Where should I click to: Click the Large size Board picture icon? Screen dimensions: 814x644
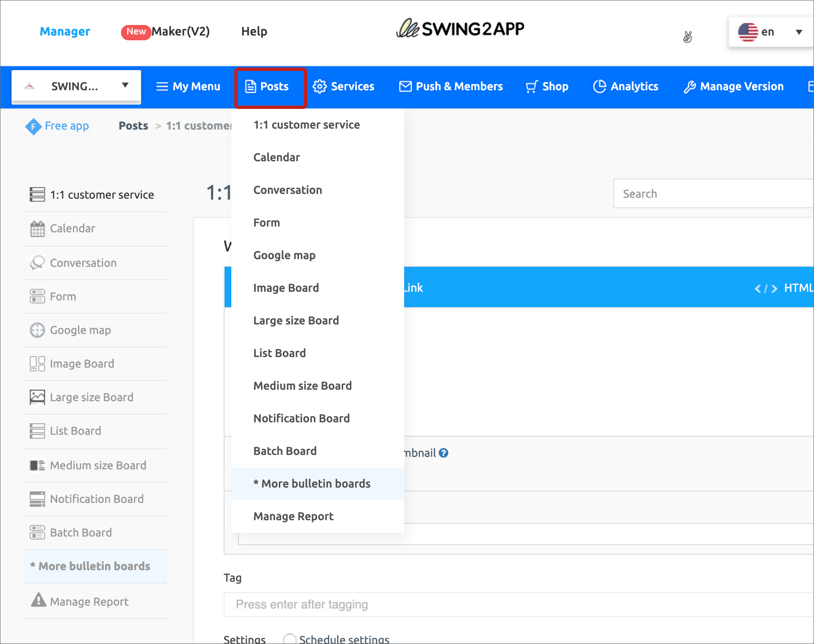pos(37,397)
